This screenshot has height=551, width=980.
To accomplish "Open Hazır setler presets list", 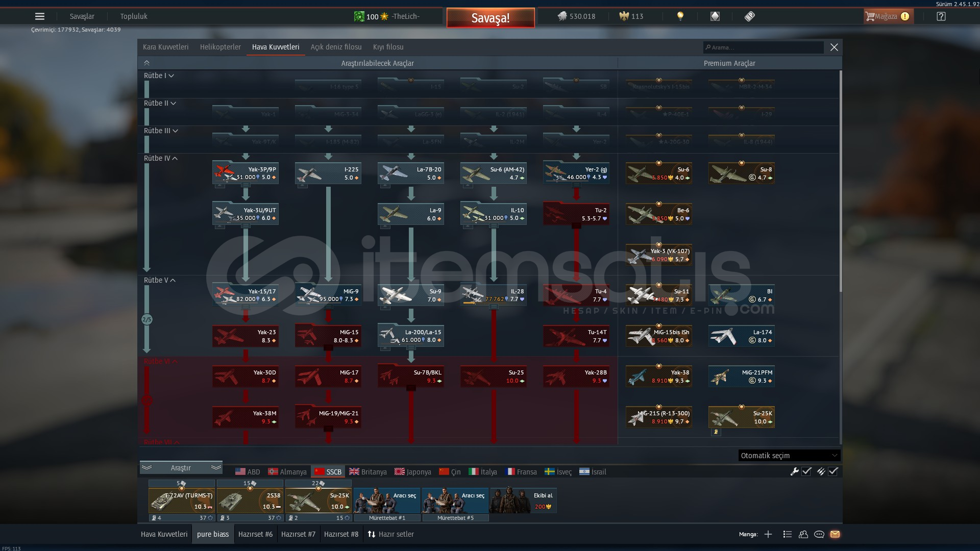I will [390, 534].
